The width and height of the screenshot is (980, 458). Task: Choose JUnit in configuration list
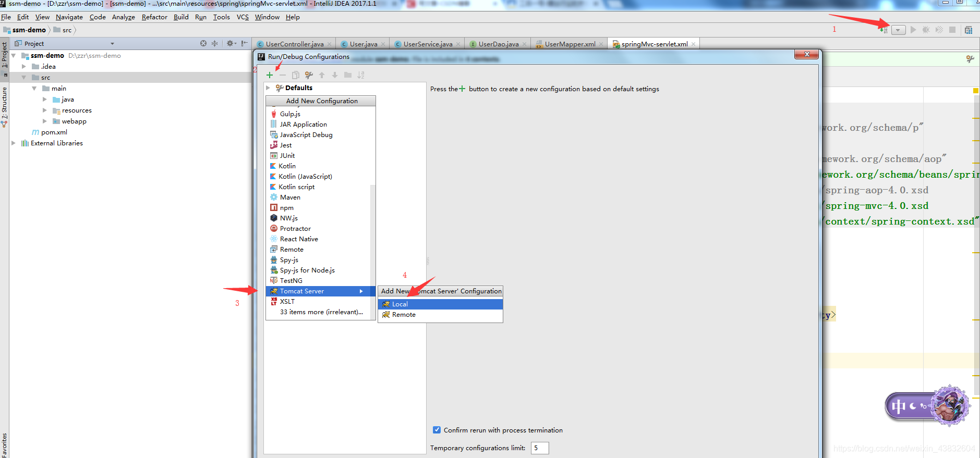tap(318, 156)
